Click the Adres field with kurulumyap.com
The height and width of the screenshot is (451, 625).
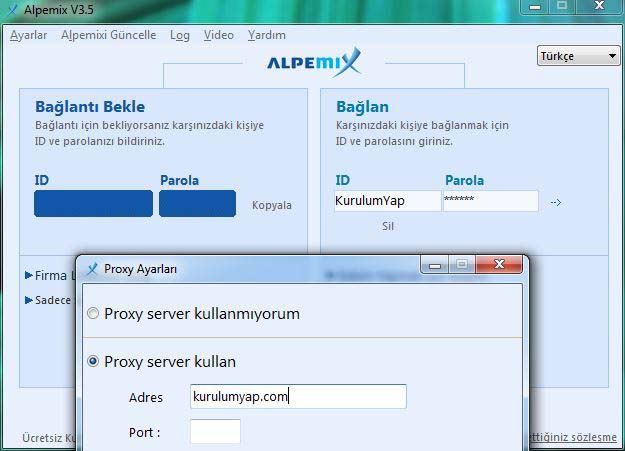tap(298, 396)
